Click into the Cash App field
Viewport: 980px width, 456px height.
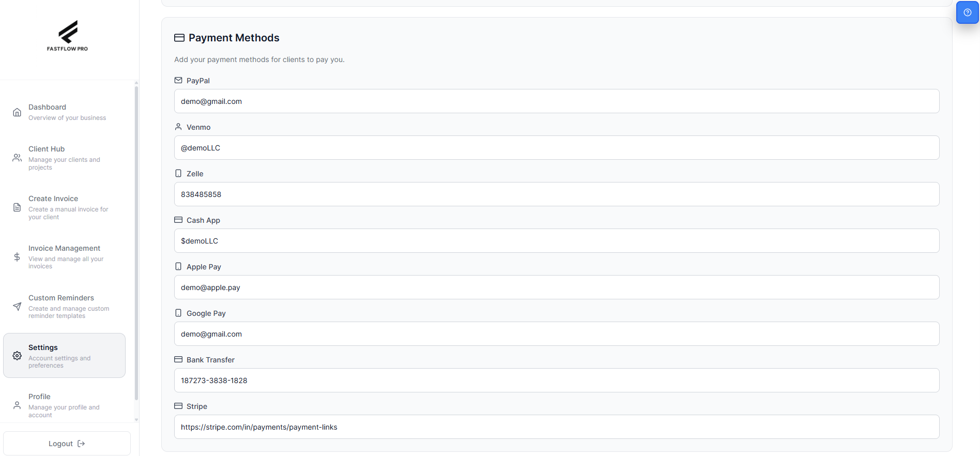556,241
